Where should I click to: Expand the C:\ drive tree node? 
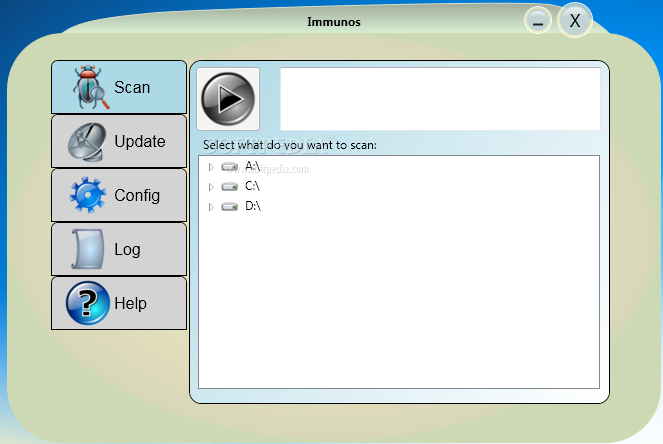pyautogui.click(x=211, y=186)
